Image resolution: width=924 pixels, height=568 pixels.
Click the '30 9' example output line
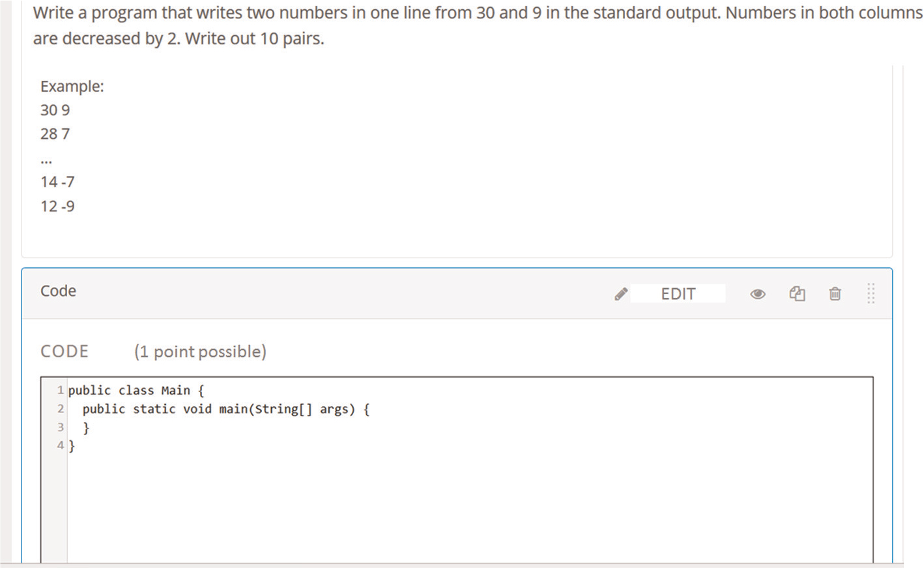click(x=55, y=110)
